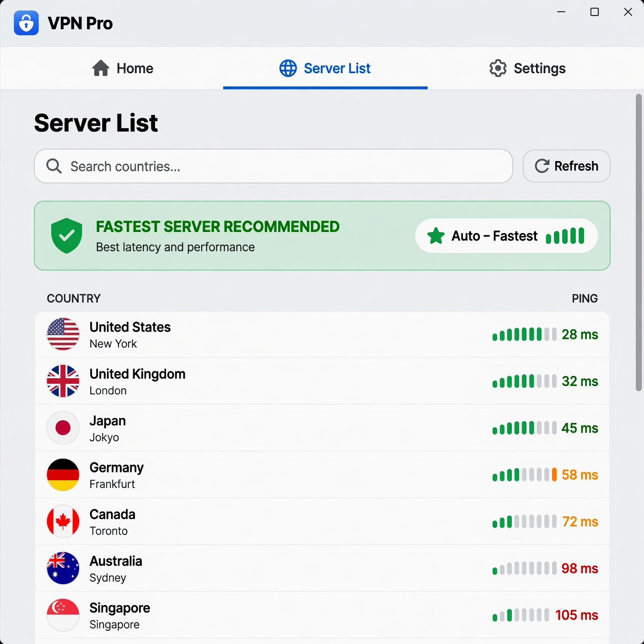
Task: Click the Server List globe icon
Action: (x=288, y=68)
